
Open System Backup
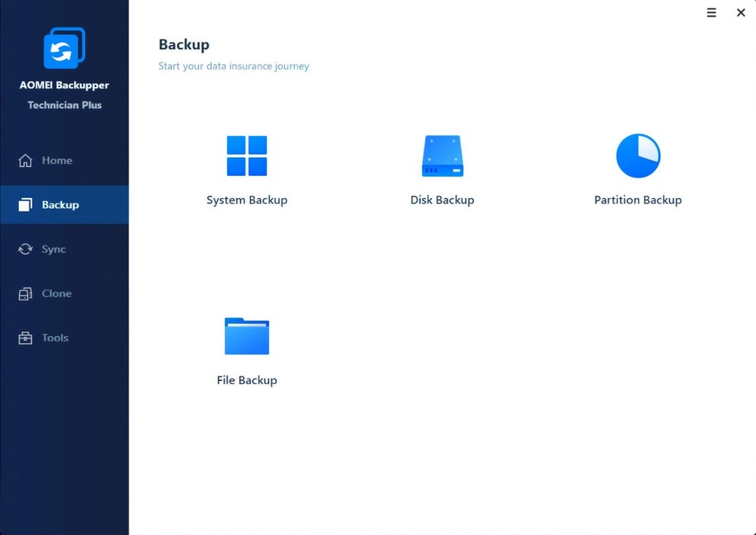246,155
